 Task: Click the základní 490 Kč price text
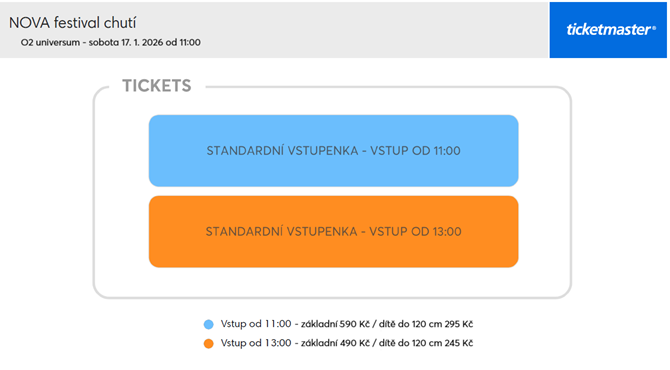[335, 343]
